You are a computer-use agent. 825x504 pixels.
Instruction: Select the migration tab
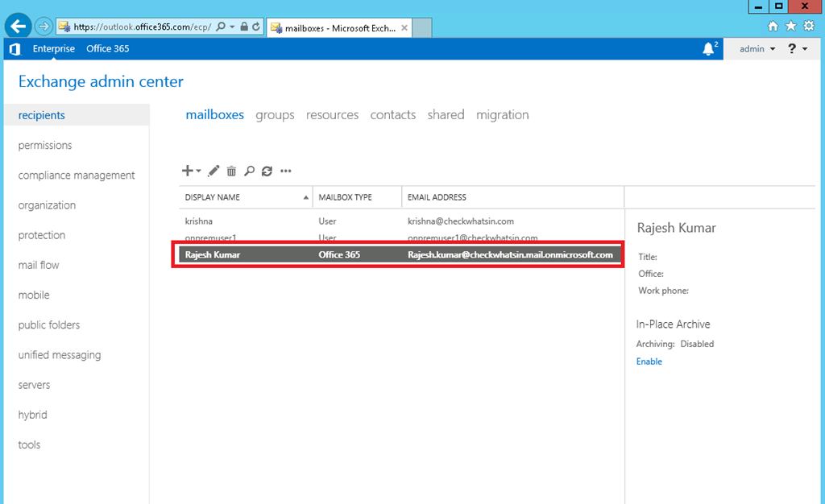click(503, 114)
